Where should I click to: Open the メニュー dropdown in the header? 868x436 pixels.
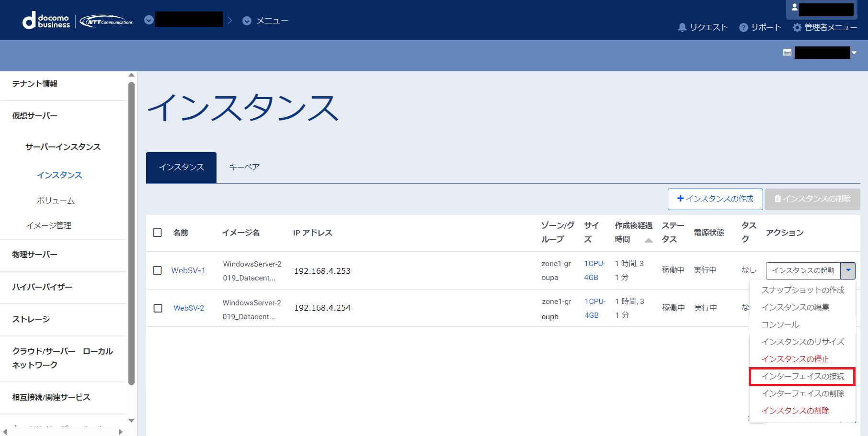(x=265, y=21)
